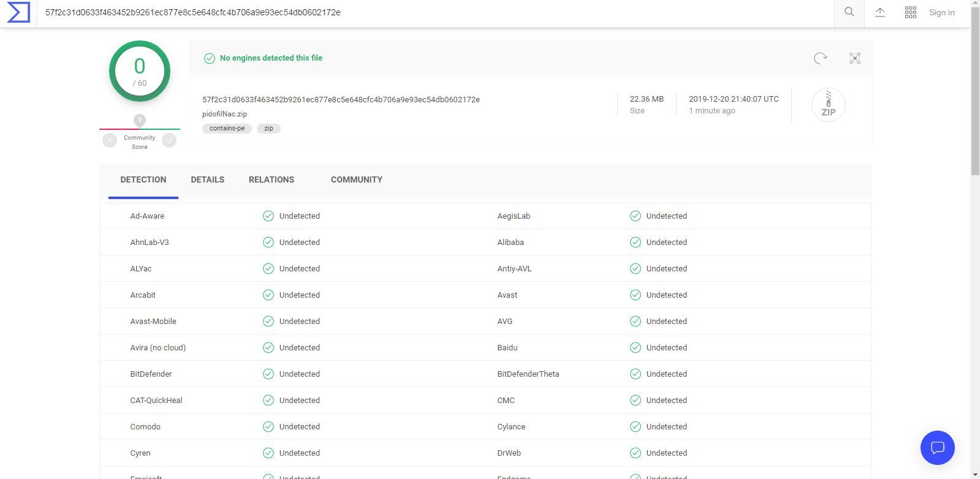Click the 22.36 MB size value

(647, 99)
